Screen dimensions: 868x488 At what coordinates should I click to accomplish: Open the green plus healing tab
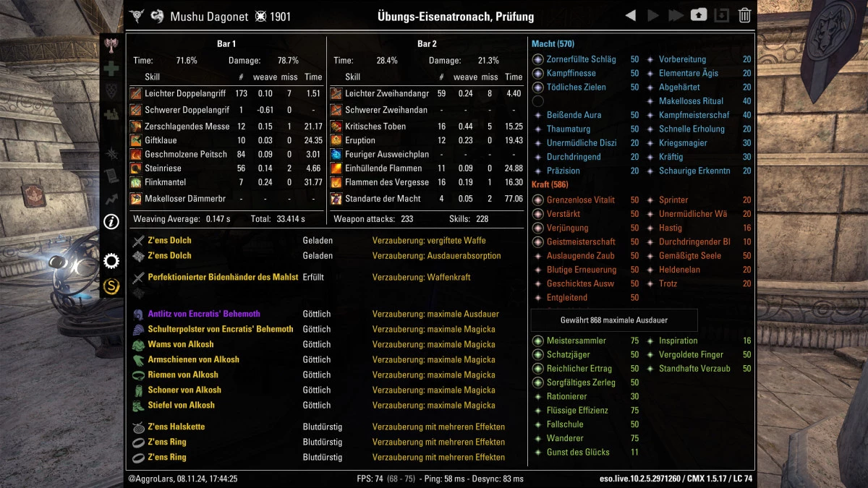(x=111, y=69)
